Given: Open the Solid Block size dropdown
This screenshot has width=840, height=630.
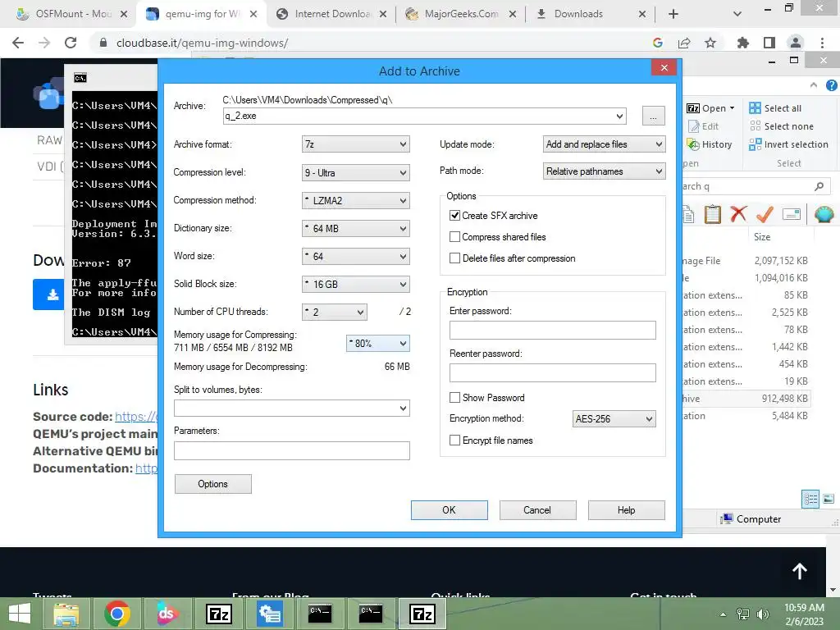Looking at the screenshot, I should 356,284.
